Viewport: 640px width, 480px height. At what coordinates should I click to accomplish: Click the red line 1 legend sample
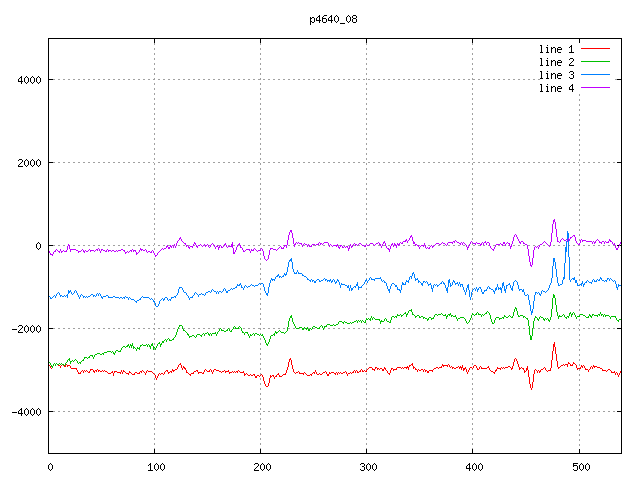(595, 49)
